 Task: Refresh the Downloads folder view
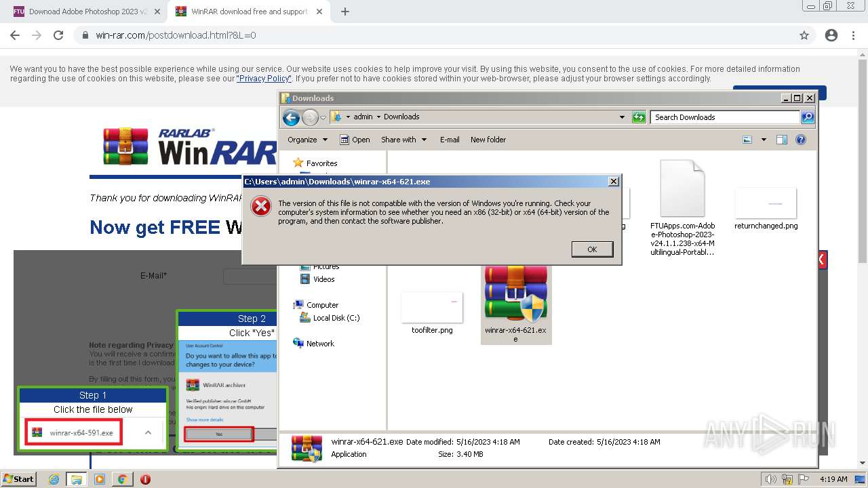point(639,117)
